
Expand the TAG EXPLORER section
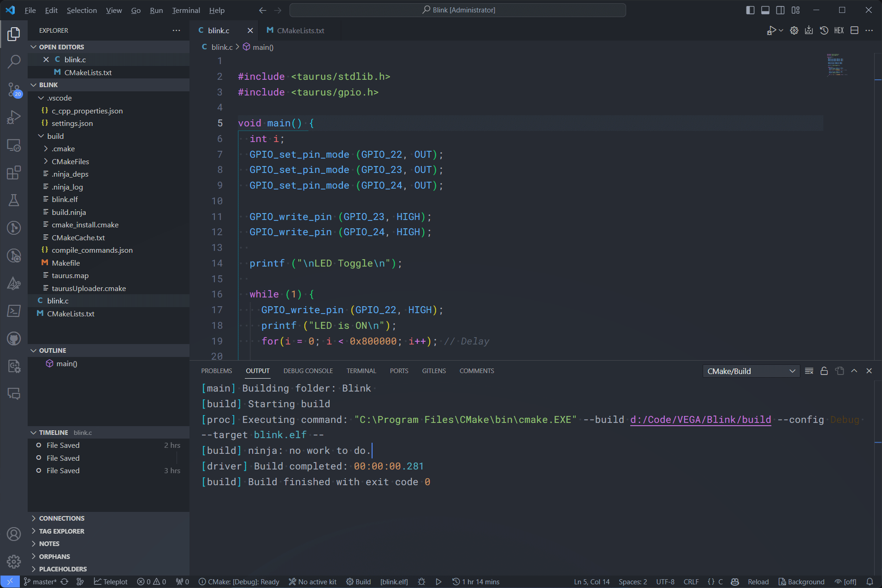coord(108,531)
